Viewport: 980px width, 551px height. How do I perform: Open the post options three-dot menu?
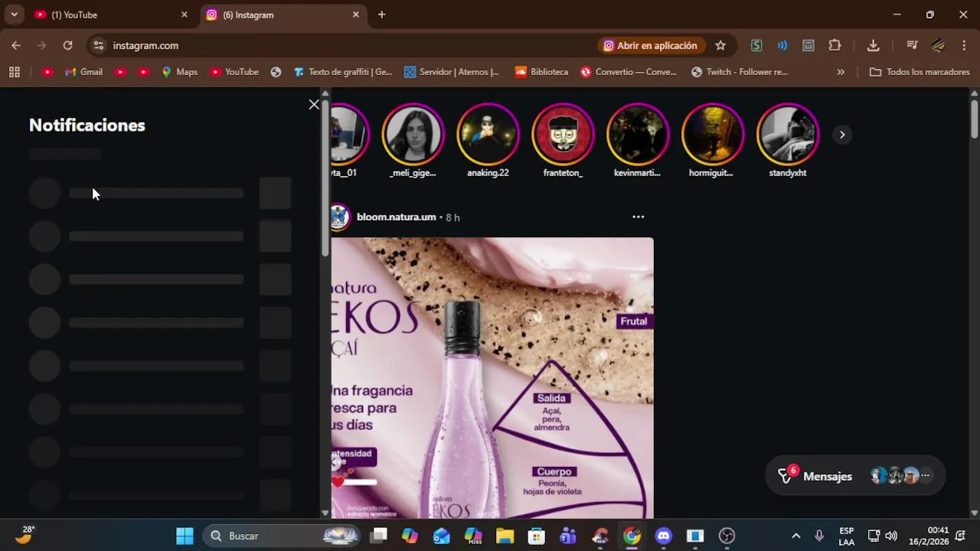pos(638,217)
